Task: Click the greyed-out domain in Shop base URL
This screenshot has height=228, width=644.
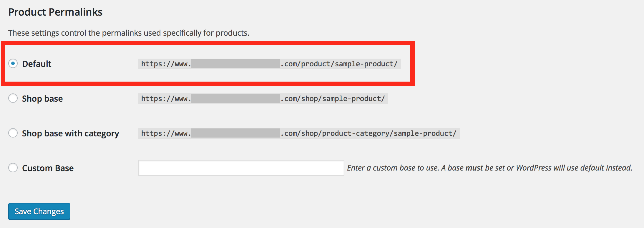Action: pyautogui.click(x=235, y=98)
